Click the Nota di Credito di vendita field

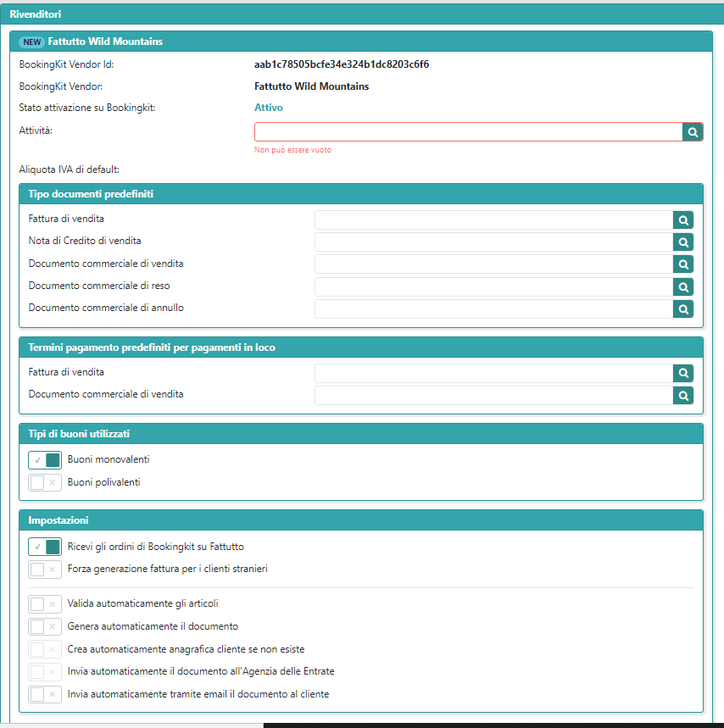(493, 242)
